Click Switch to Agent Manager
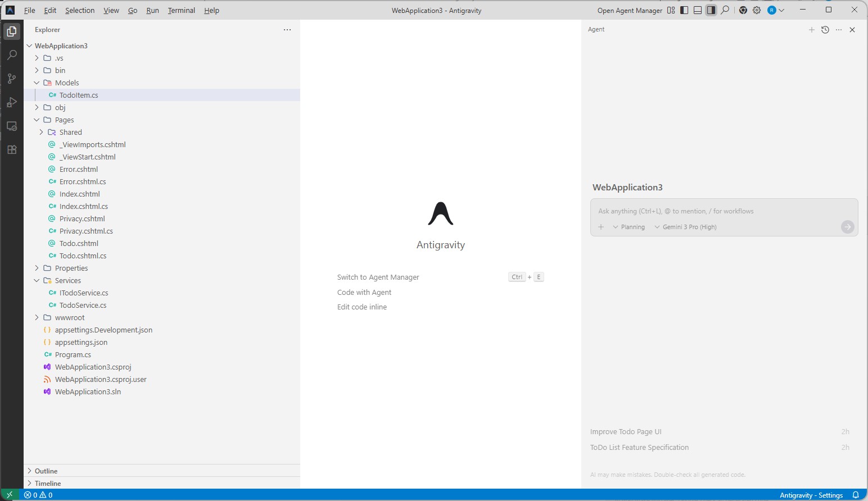Image resolution: width=868 pixels, height=501 pixels. [378, 277]
